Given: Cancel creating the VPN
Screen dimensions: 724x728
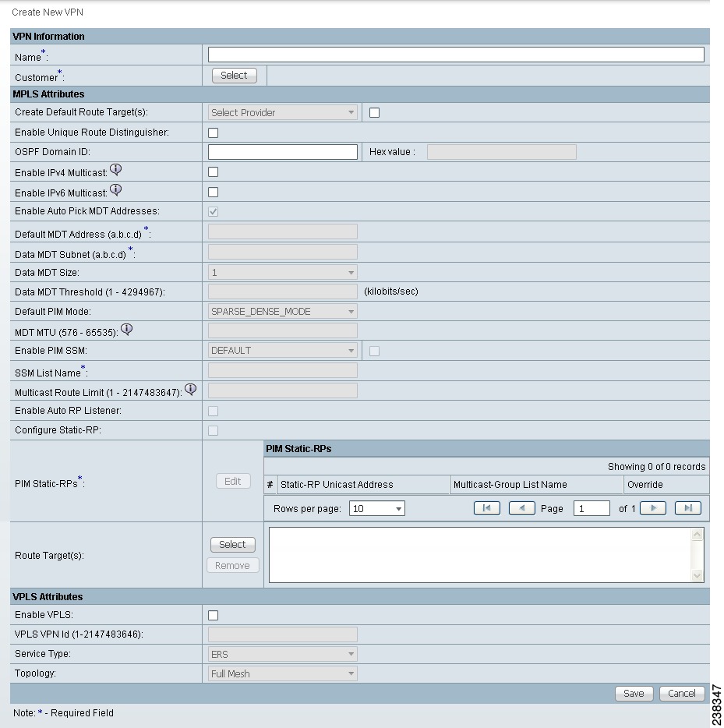Looking at the screenshot, I should [682, 694].
